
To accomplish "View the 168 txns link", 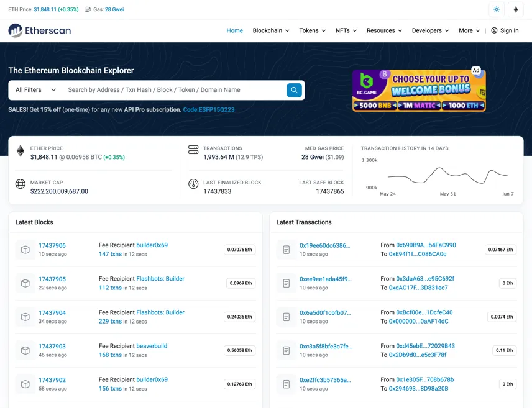I will point(110,355).
